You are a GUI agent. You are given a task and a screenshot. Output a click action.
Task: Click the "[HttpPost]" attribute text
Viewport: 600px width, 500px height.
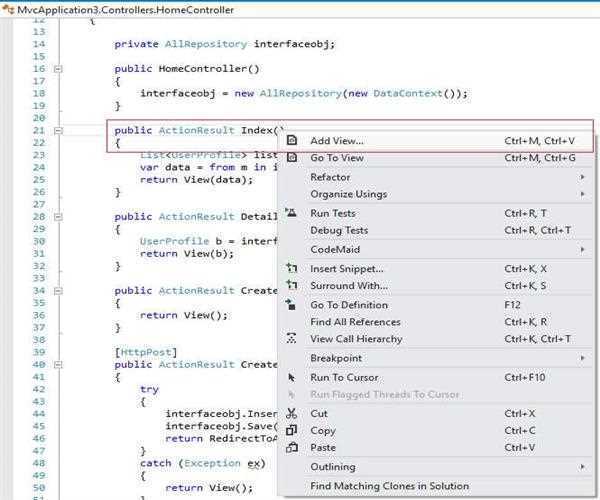click(146, 352)
